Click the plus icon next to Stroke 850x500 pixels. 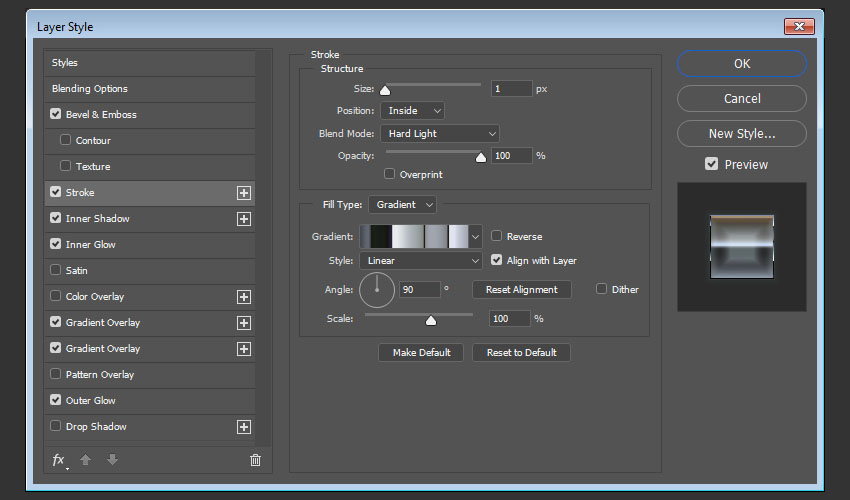pyautogui.click(x=243, y=193)
